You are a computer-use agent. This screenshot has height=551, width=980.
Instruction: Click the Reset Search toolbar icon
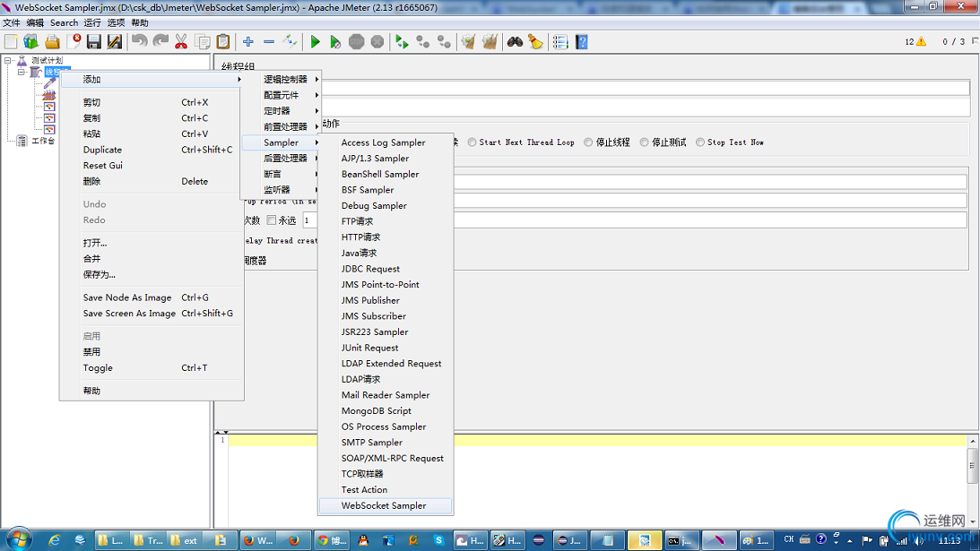tap(535, 42)
